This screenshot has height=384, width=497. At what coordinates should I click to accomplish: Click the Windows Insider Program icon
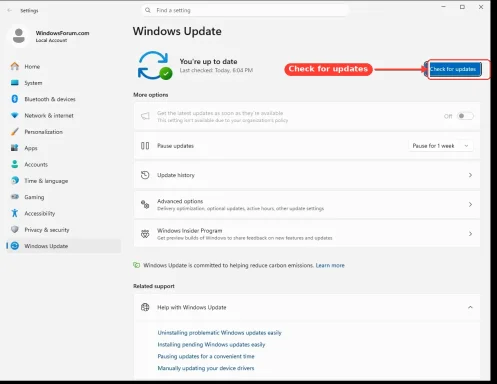point(145,234)
